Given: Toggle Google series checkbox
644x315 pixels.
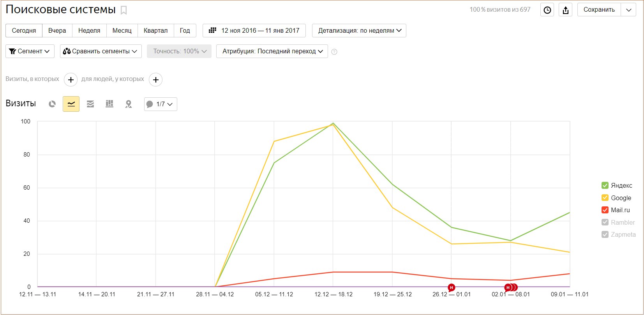Looking at the screenshot, I should point(605,198).
